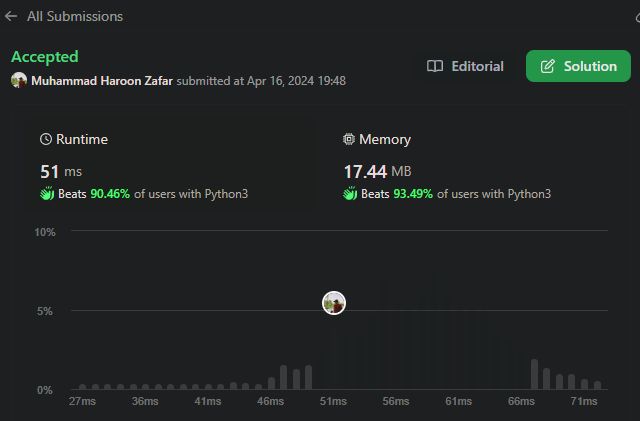
Task: Select the Memory stats card
Action: point(470,165)
